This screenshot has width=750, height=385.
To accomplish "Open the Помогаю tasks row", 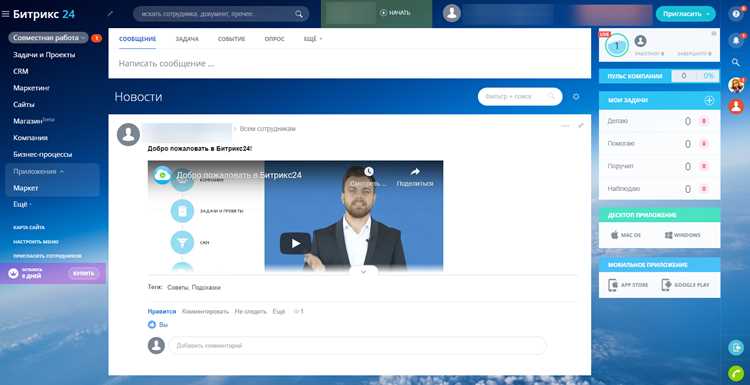I will [x=659, y=143].
